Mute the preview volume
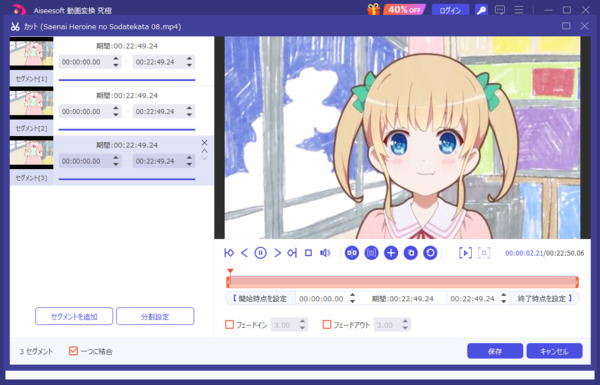600x385 pixels. pos(325,253)
